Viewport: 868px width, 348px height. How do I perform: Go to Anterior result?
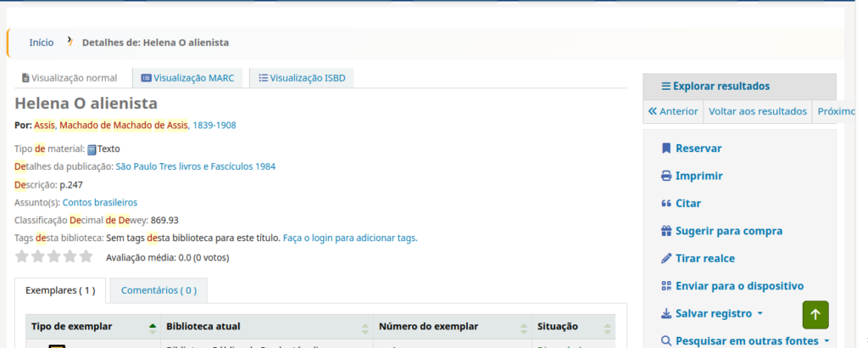tap(673, 111)
